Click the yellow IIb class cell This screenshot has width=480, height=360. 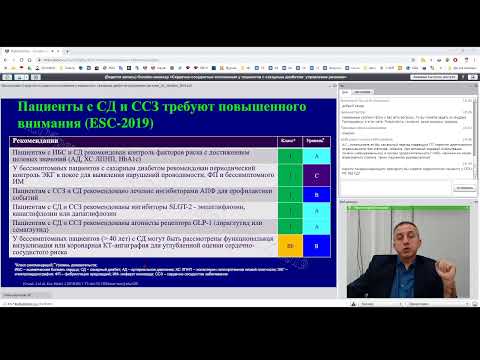(x=290, y=246)
